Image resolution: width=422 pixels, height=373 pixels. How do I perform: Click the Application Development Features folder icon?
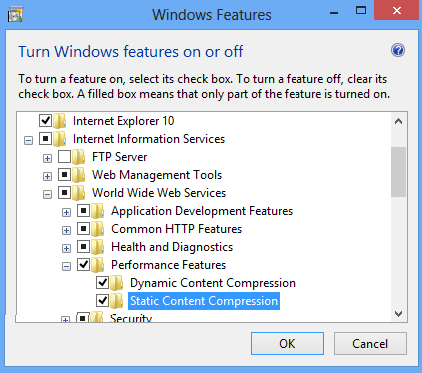pos(98,211)
